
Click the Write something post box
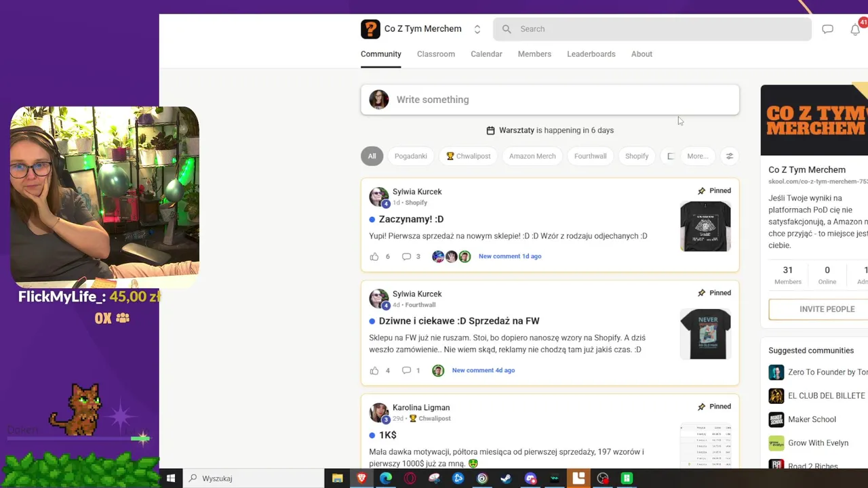click(x=550, y=100)
